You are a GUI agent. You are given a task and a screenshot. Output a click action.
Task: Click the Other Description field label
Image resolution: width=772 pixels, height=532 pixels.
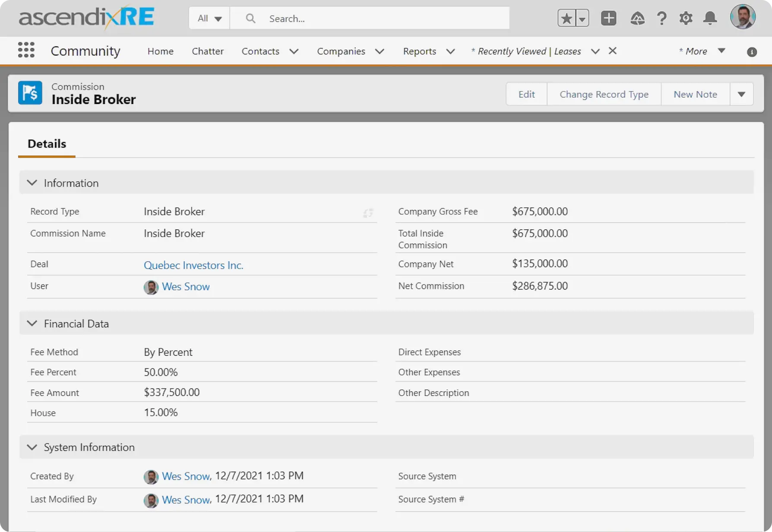pyautogui.click(x=433, y=393)
